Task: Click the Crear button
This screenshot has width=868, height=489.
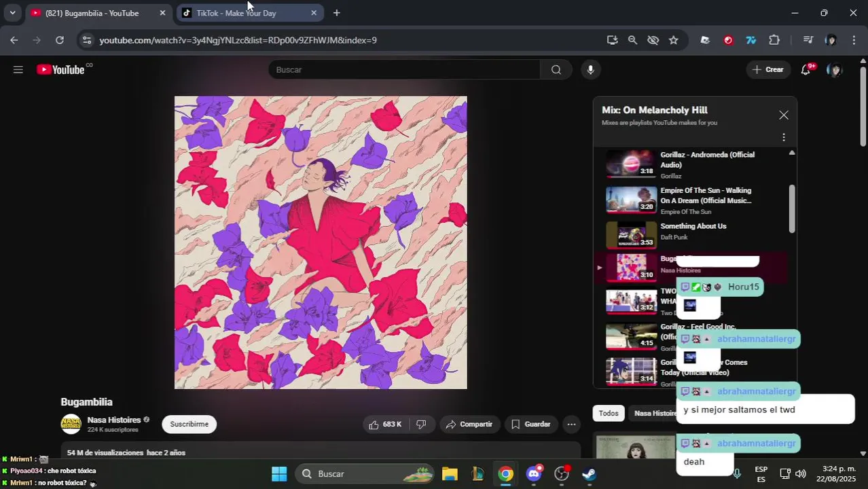Action: (767, 69)
